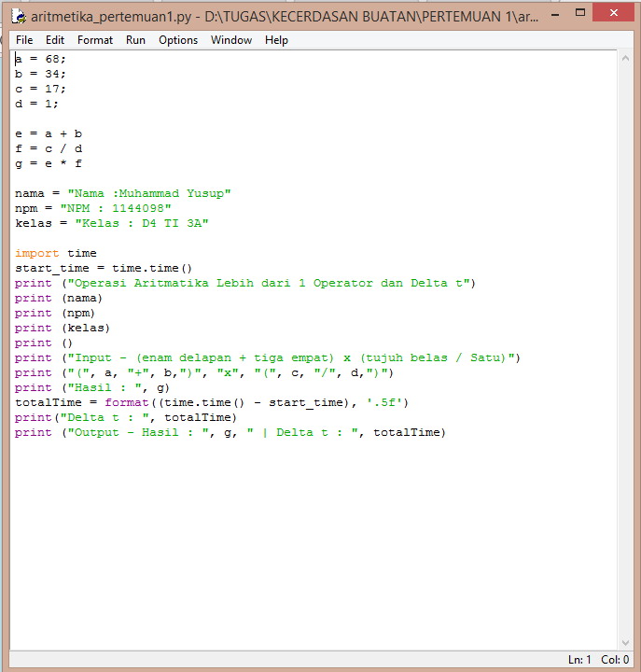Click the '.5f' format string
The height and width of the screenshot is (672, 641).
pos(384,403)
